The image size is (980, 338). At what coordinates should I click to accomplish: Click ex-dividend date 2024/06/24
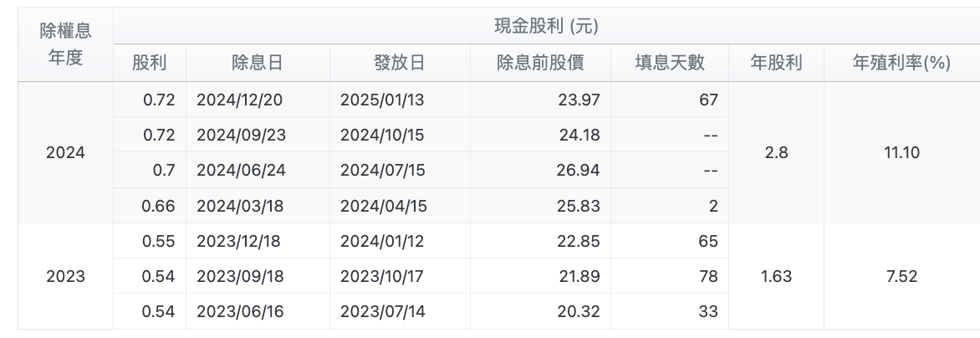[241, 171]
